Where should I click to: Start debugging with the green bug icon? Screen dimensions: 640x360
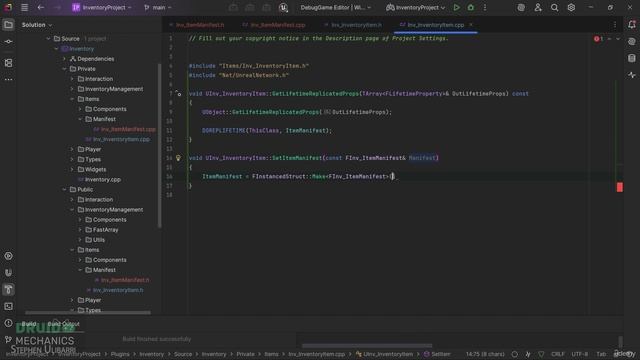click(471, 7)
